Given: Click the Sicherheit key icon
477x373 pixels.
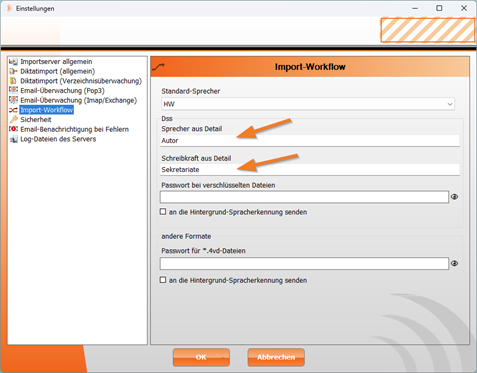Looking at the screenshot, I should point(13,119).
